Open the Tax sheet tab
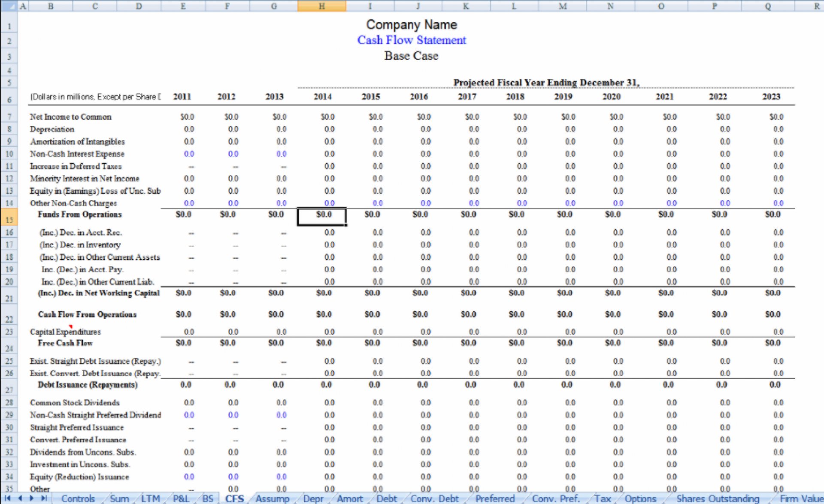This screenshot has width=824, height=504. tap(602, 499)
